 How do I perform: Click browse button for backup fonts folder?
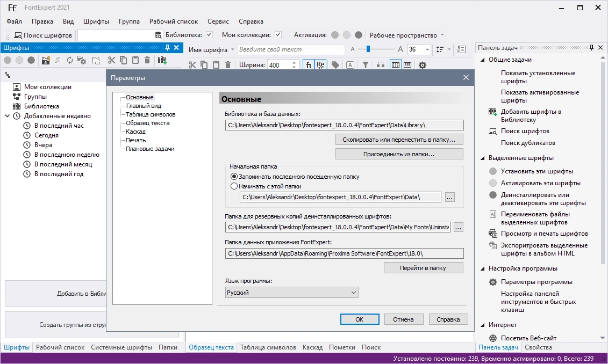pyautogui.click(x=459, y=227)
